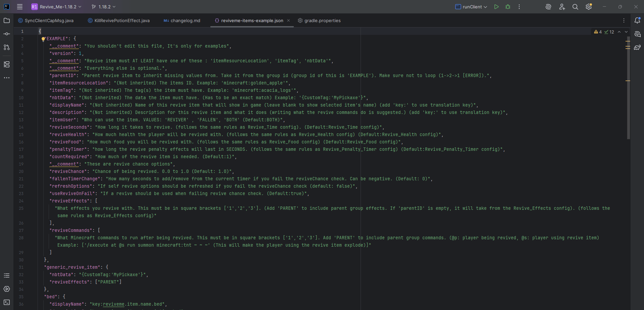This screenshot has width=644, height=310.
Task: Open the Pull Requests tool window
Action: 7,47
